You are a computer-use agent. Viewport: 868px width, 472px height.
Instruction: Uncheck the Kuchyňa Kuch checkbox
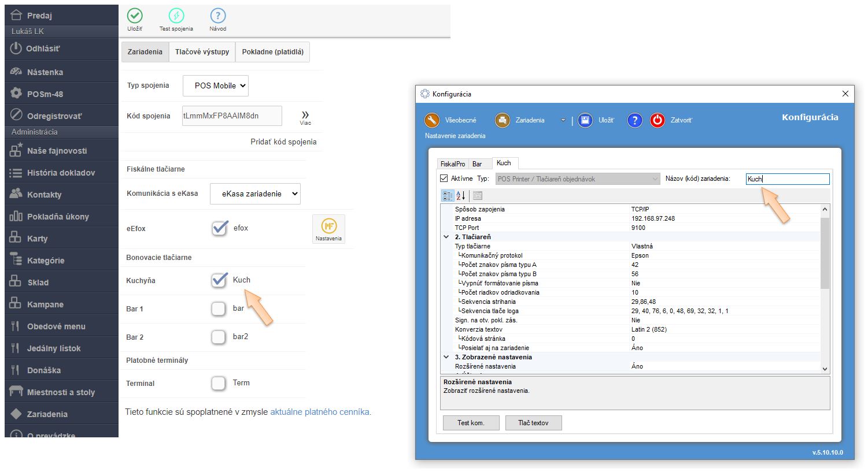[220, 280]
